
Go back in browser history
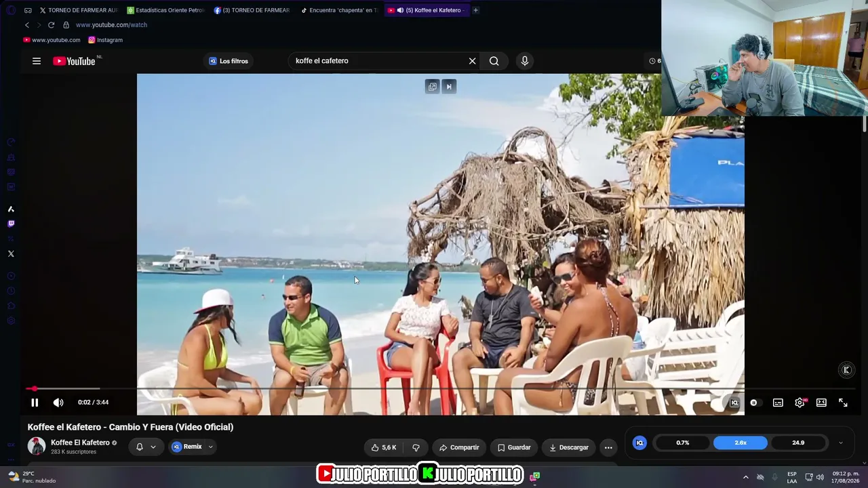click(x=27, y=25)
